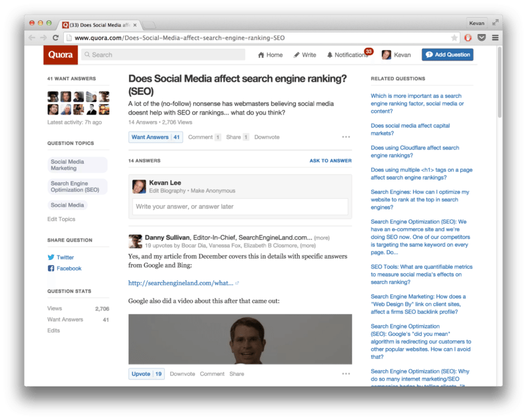Click the red add-on icon in the toolbar
Viewport: 527px width, 420px height.
(x=468, y=38)
